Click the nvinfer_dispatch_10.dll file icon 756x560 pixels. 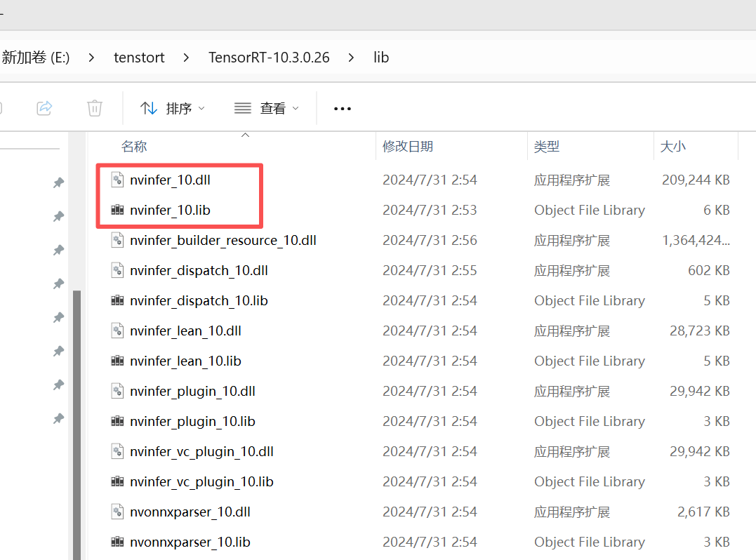[x=117, y=270]
